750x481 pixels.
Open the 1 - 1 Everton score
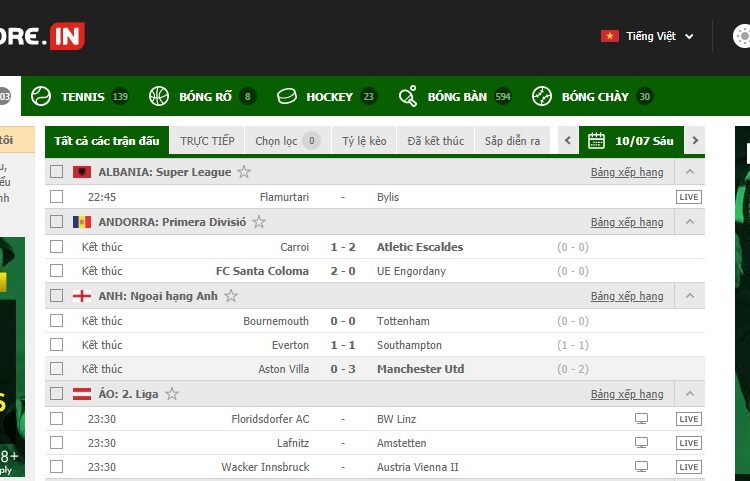[x=343, y=345]
